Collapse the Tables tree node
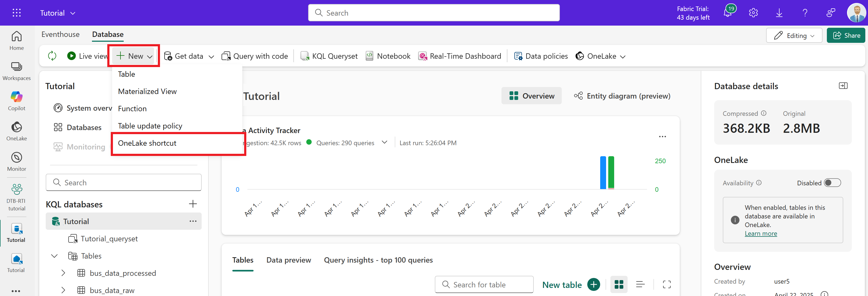This screenshot has width=868, height=296. click(x=54, y=256)
